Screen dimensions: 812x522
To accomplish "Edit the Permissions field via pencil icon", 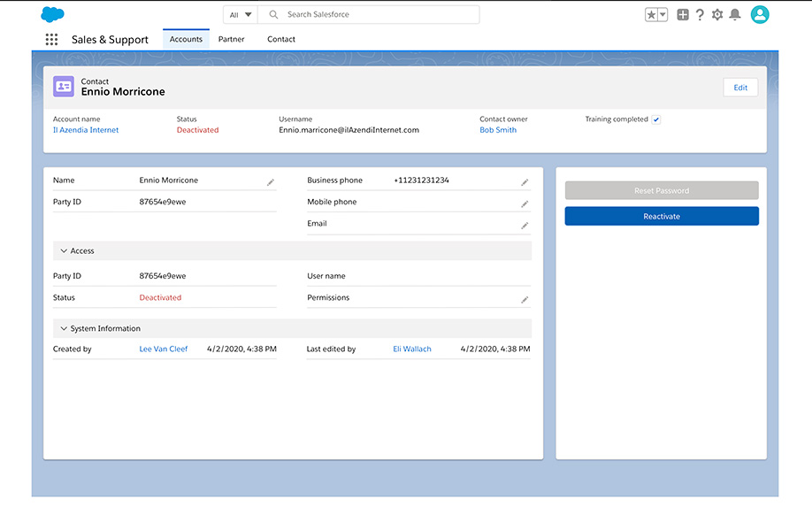I will click(x=525, y=298).
